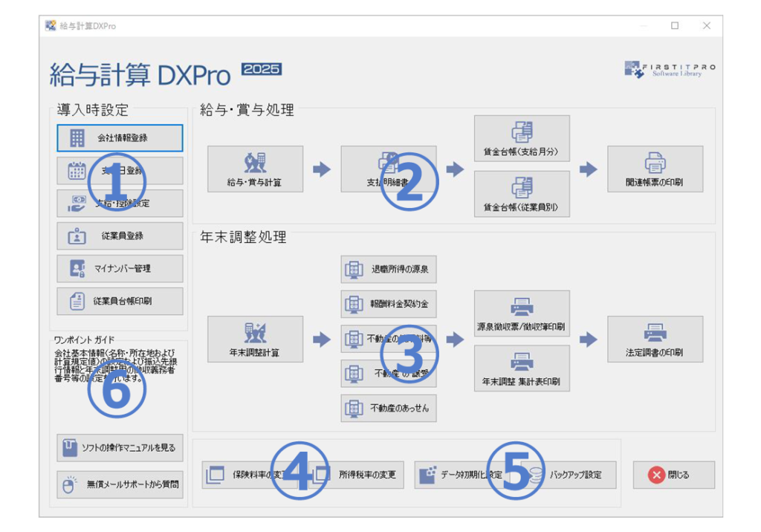The image size is (761, 532).
Task: Open the 支給・控除設定 money hand icon
Action: click(x=77, y=204)
